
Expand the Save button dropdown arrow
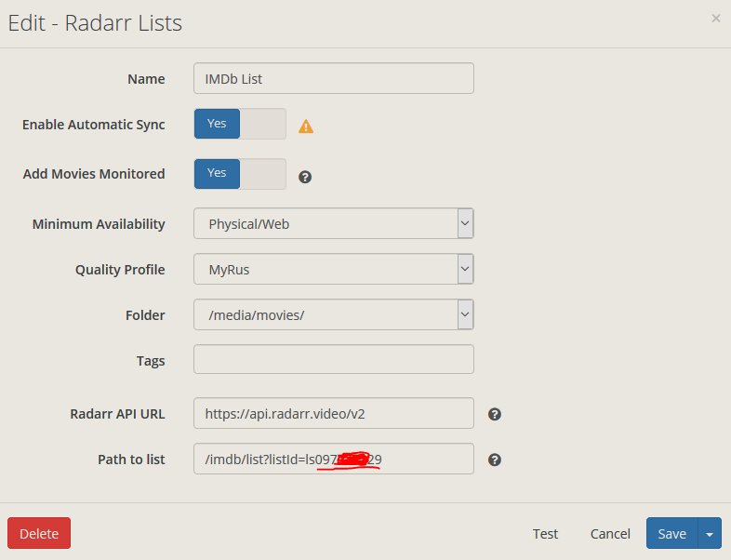point(710,533)
